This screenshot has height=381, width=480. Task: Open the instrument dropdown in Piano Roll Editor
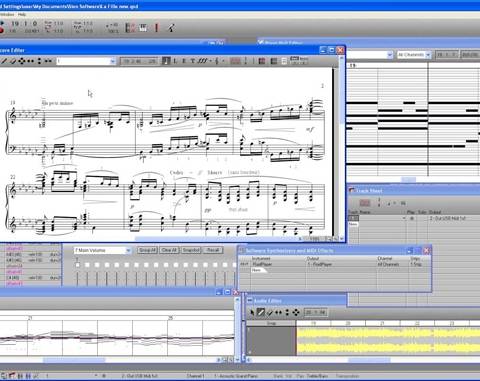point(389,55)
